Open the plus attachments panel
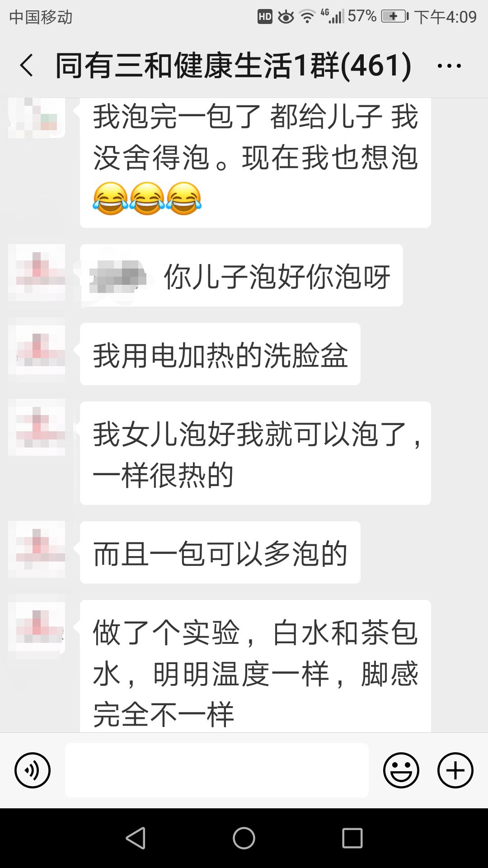Screen dimensions: 488x868 [x=455, y=770]
